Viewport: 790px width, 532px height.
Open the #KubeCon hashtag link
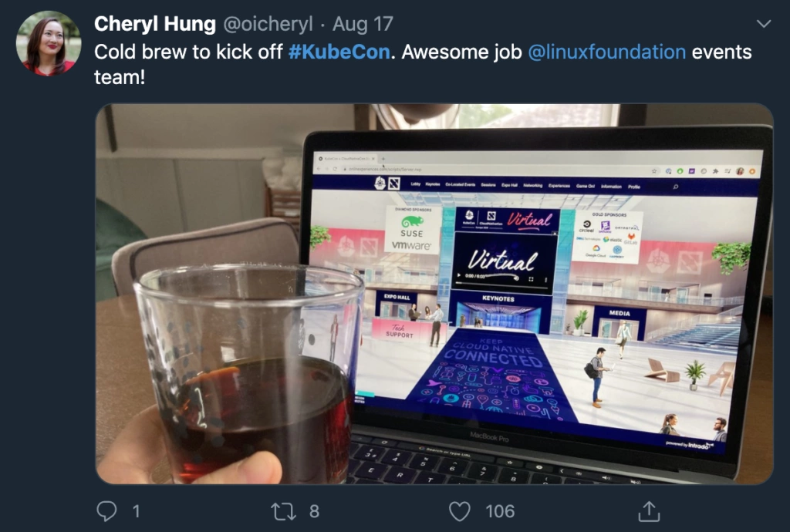coord(339,52)
